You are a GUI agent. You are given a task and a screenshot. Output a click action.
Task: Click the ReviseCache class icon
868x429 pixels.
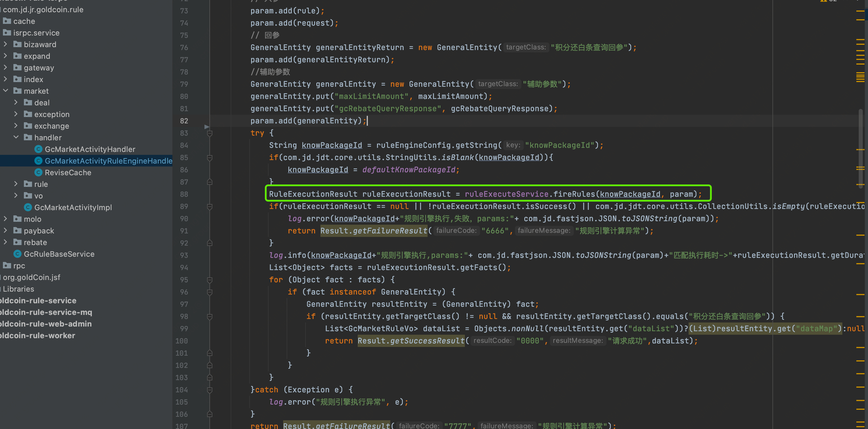(38, 172)
